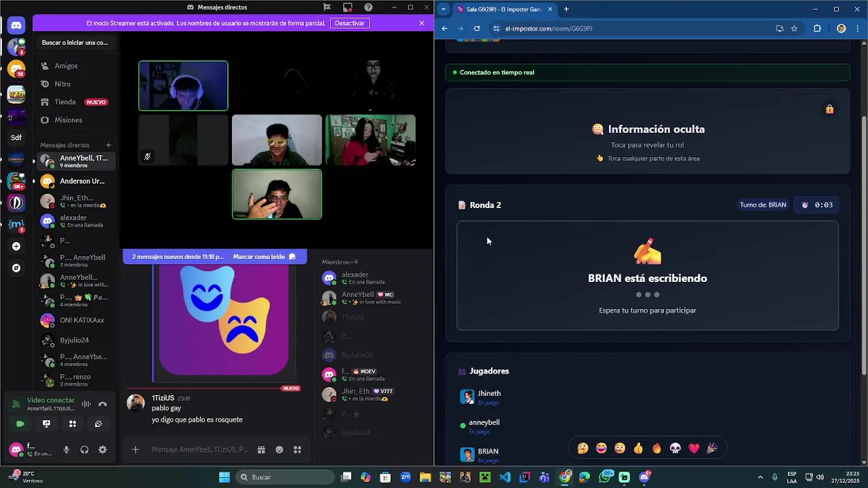
Task: Start an activity in voice panel
Action: click(x=73, y=424)
